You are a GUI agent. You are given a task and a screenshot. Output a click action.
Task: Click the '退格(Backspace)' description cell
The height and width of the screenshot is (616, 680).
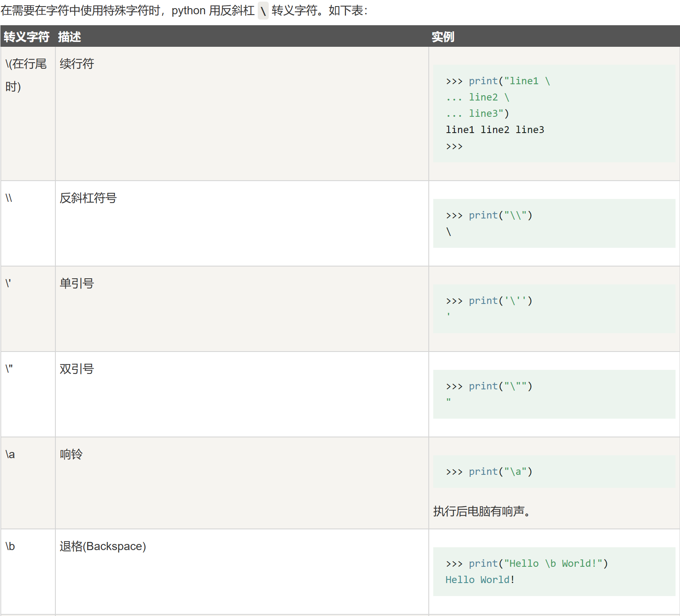pyautogui.click(x=242, y=572)
